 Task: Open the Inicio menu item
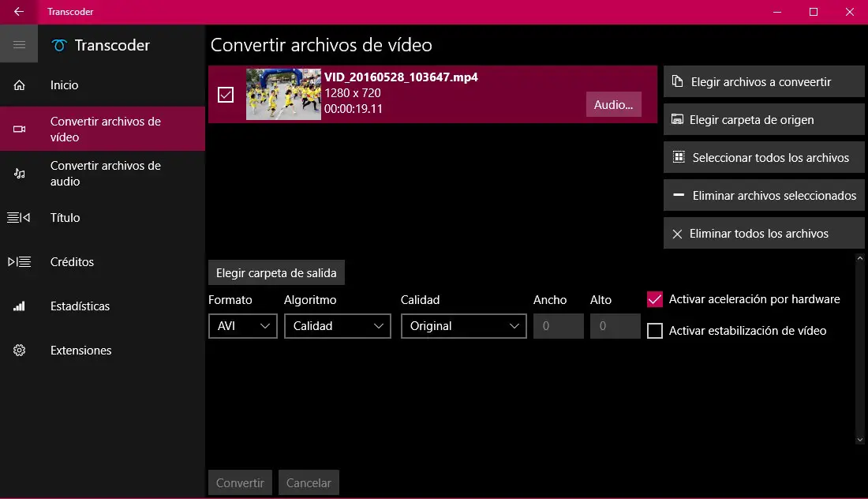[65, 85]
